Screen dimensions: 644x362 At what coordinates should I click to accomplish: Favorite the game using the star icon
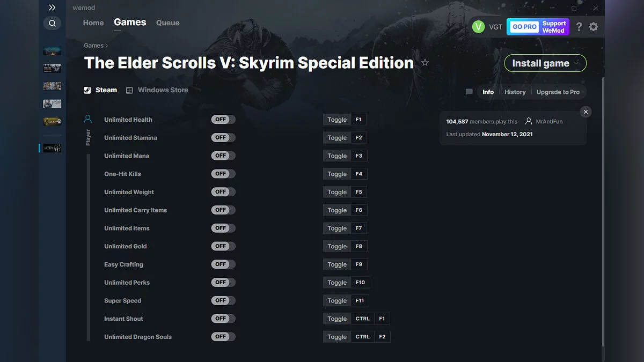tap(425, 63)
